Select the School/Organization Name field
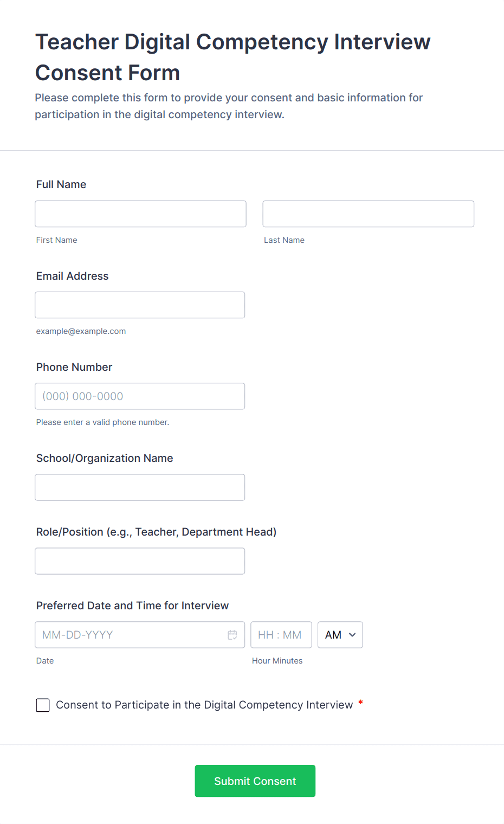Viewport: 504px width, 824px height. (x=140, y=487)
